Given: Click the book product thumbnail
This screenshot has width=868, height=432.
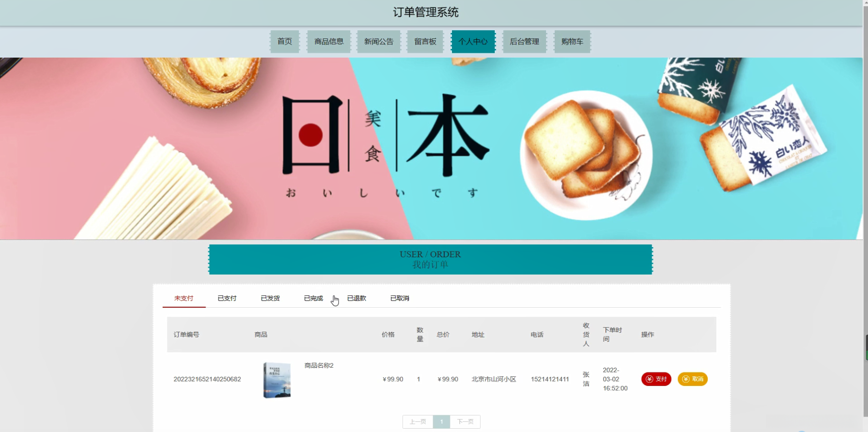Looking at the screenshot, I should pos(277,380).
